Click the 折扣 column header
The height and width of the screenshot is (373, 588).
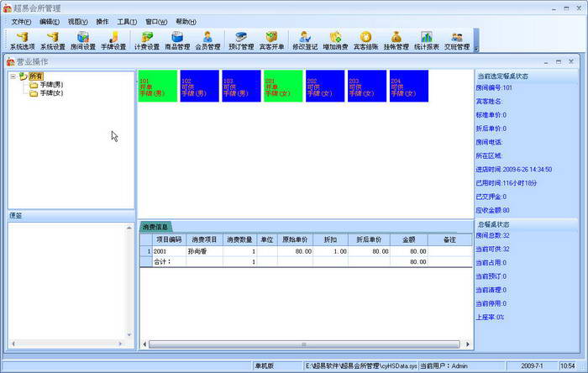[x=330, y=239]
